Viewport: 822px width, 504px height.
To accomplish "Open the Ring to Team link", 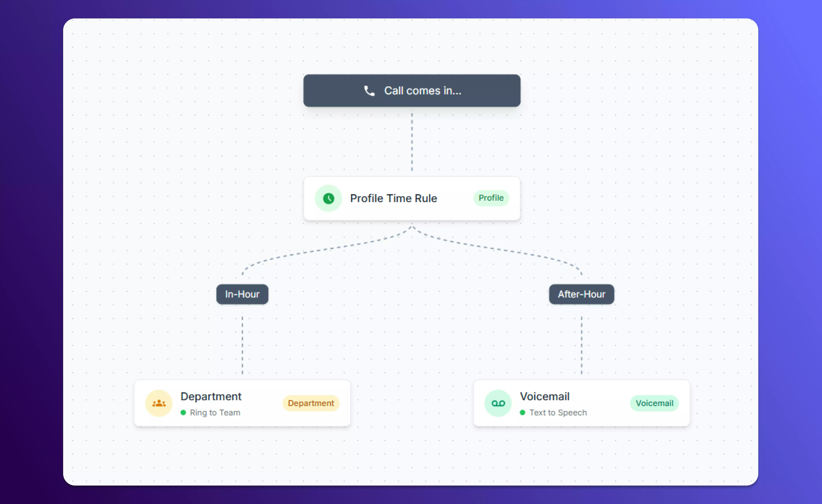I will (215, 412).
